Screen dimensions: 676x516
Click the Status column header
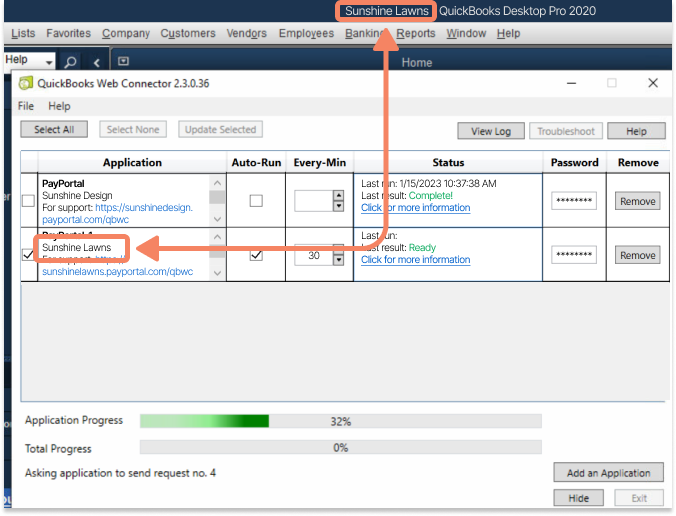[448, 163]
